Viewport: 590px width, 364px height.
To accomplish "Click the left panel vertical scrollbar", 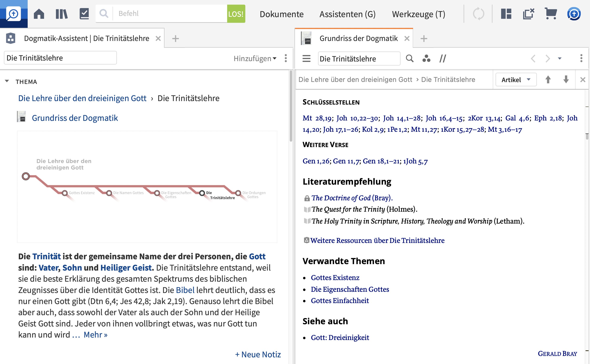I will coord(291,106).
